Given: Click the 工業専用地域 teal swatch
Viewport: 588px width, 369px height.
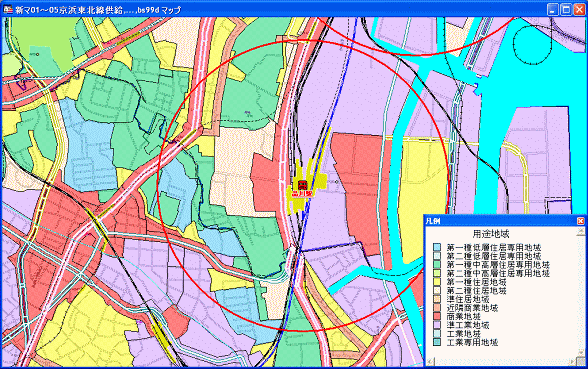Looking at the screenshot, I should 437,342.
